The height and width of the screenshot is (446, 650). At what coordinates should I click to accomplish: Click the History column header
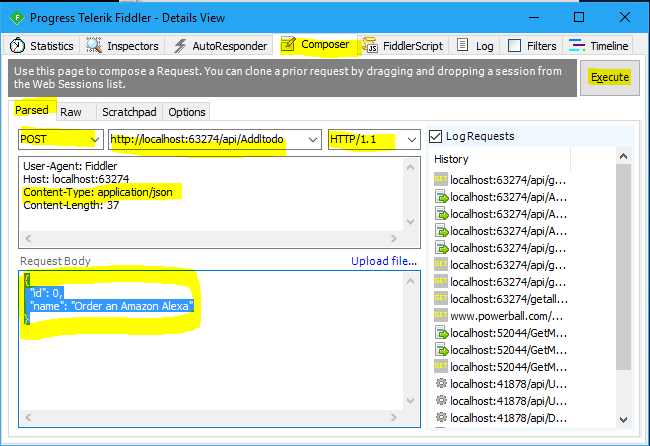pyautogui.click(x=500, y=159)
